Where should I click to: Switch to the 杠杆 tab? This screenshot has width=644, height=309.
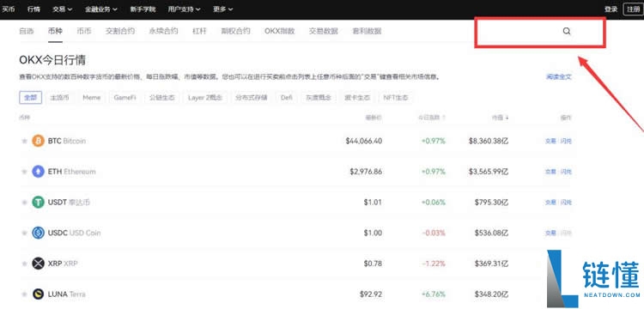pos(199,31)
